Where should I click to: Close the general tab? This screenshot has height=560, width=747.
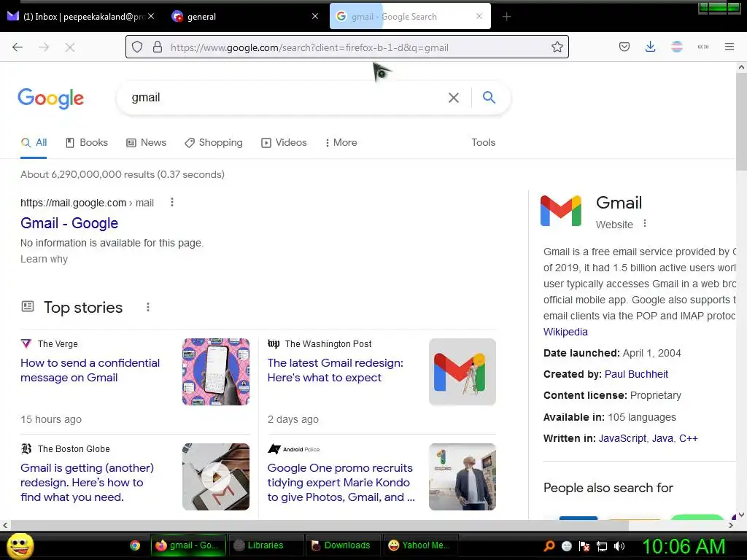coord(315,16)
